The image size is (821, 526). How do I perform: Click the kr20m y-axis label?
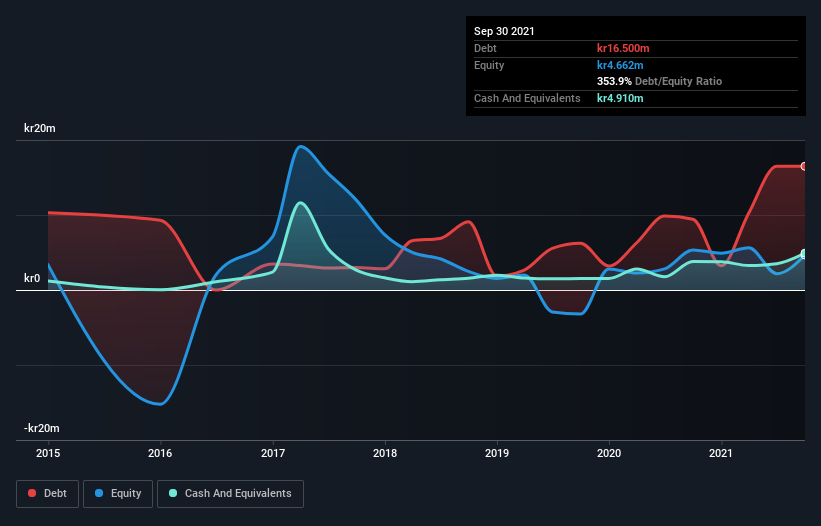pyautogui.click(x=40, y=128)
